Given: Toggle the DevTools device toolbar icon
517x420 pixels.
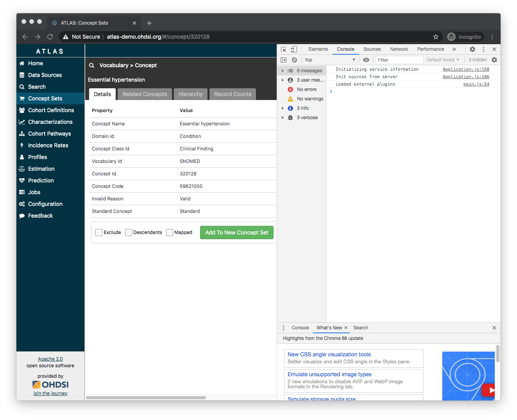Looking at the screenshot, I should click(x=294, y=49).
